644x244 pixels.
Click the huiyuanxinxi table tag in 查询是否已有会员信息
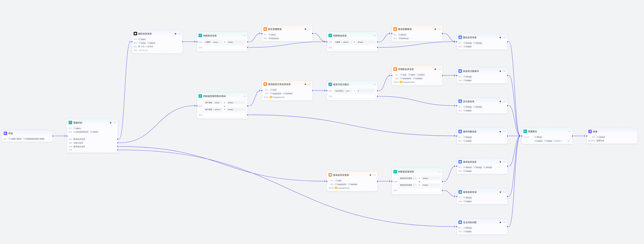point(278,97)
